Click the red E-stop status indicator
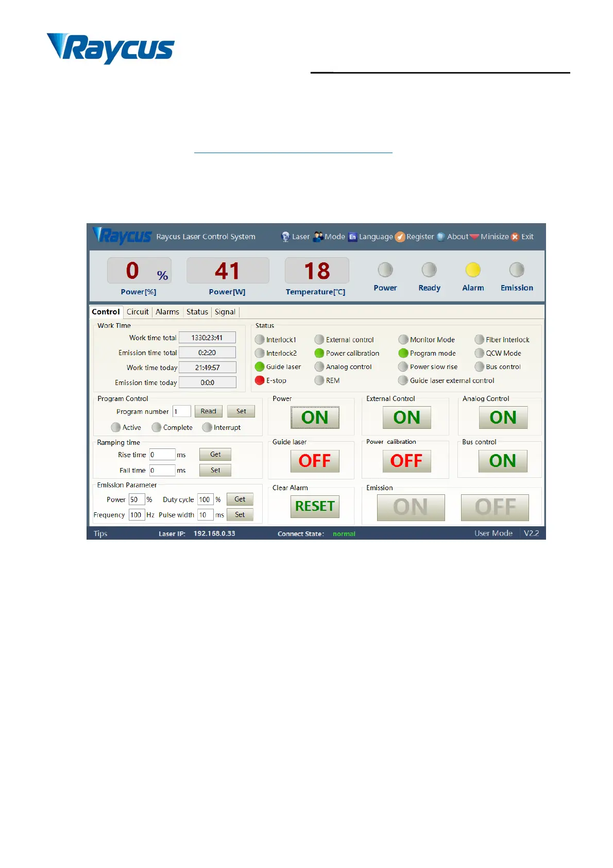 pos(260,380)
